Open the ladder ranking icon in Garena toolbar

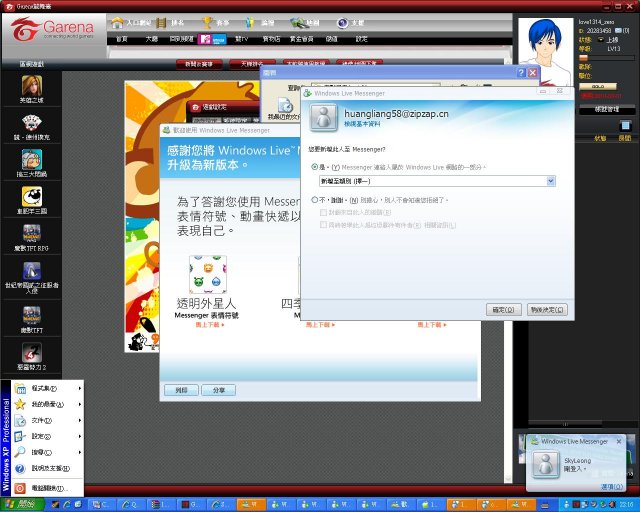(162, 23)
